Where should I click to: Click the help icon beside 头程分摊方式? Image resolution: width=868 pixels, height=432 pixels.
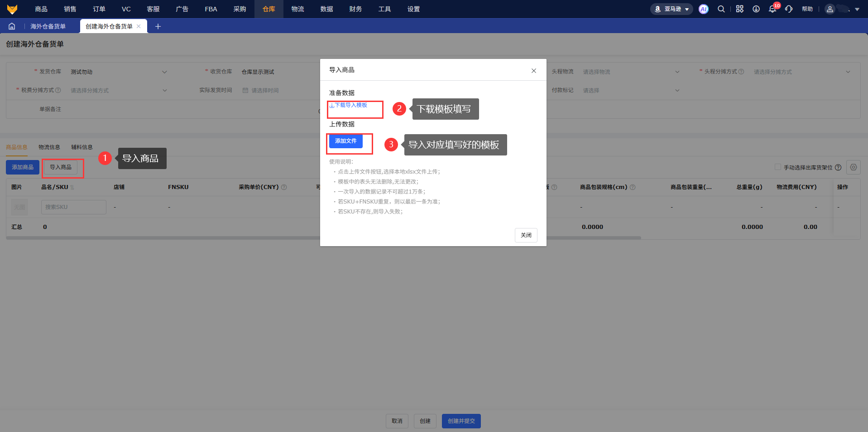741,72
